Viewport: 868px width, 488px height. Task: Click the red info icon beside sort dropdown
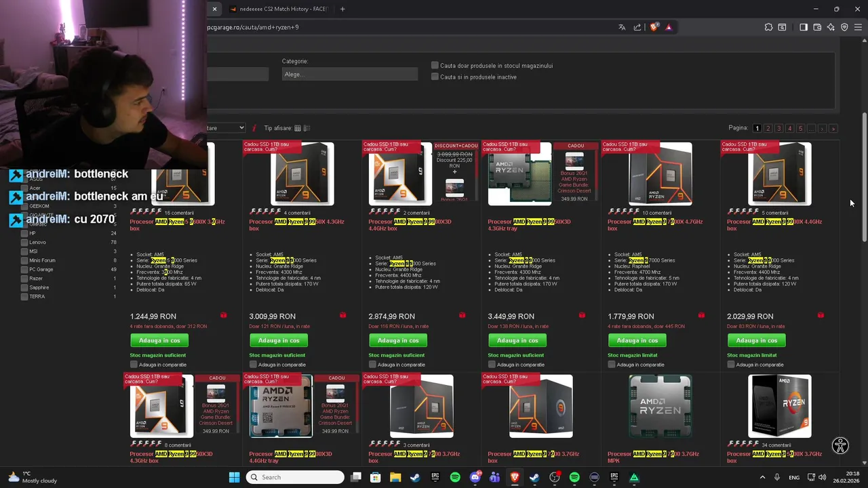point(254,127)
